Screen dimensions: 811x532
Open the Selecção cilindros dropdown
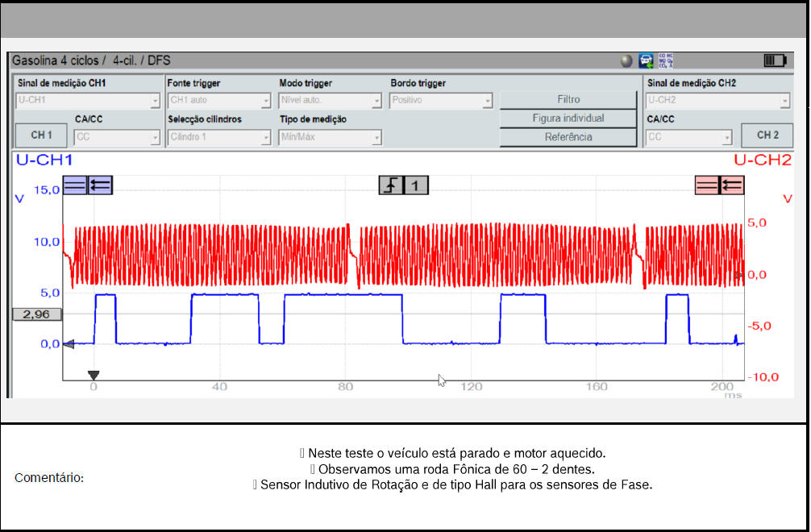(x=218, y=138)
